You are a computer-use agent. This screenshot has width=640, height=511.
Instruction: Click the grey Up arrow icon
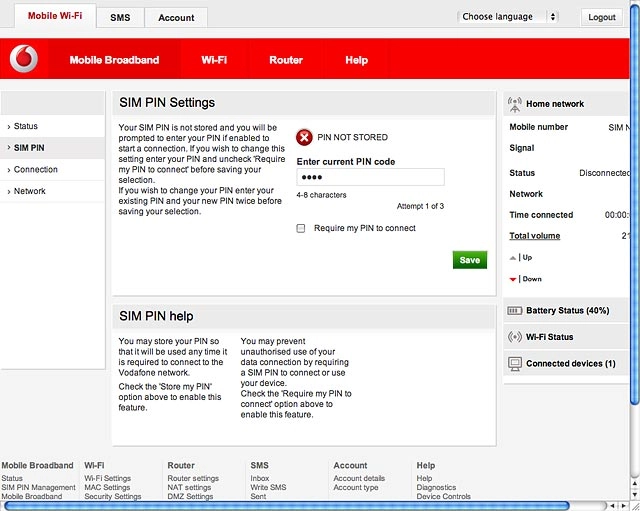(x=513, y=258)
